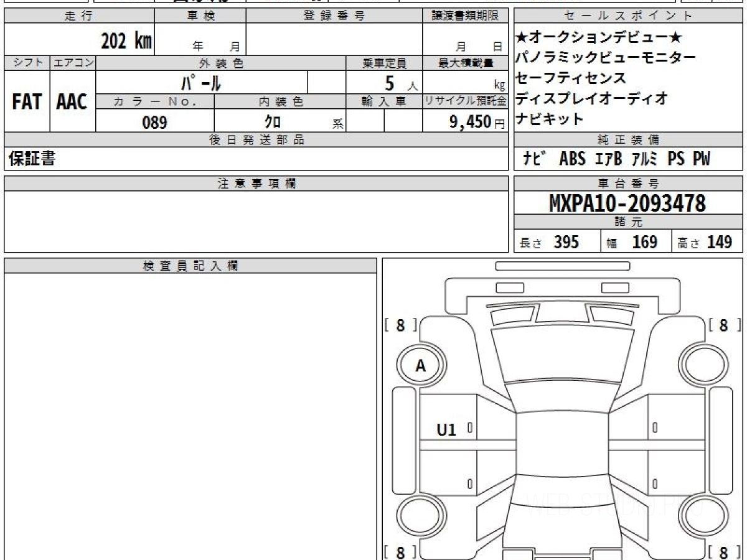The height and width of the screenshot is (560, 747).
Task: Click the 車検 header cell
Action: [200, 17]
